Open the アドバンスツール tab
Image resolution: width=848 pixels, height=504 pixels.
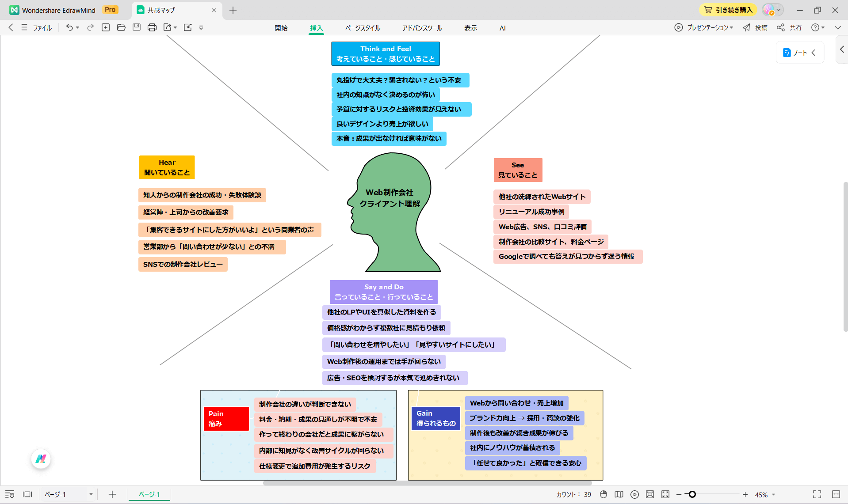(x=422, y=28)
